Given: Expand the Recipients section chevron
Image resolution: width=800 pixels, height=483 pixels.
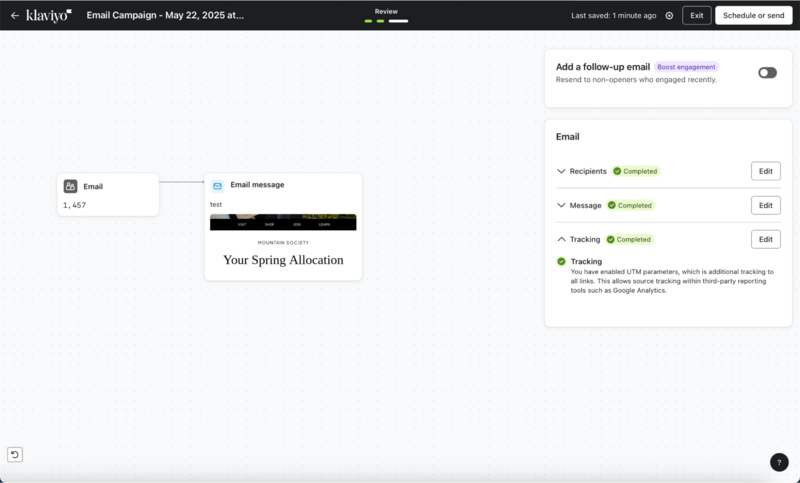Looking at the screenshot, I should click(x=561, y=171).
